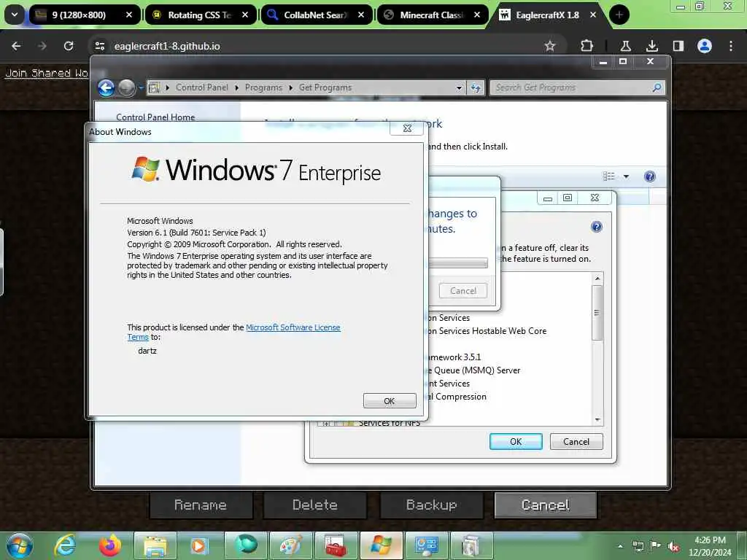The width and height of the screenshot is (747, 560).
Task: Switch to the CollabNet Search browser tab
Action: [x=316, y=15]
